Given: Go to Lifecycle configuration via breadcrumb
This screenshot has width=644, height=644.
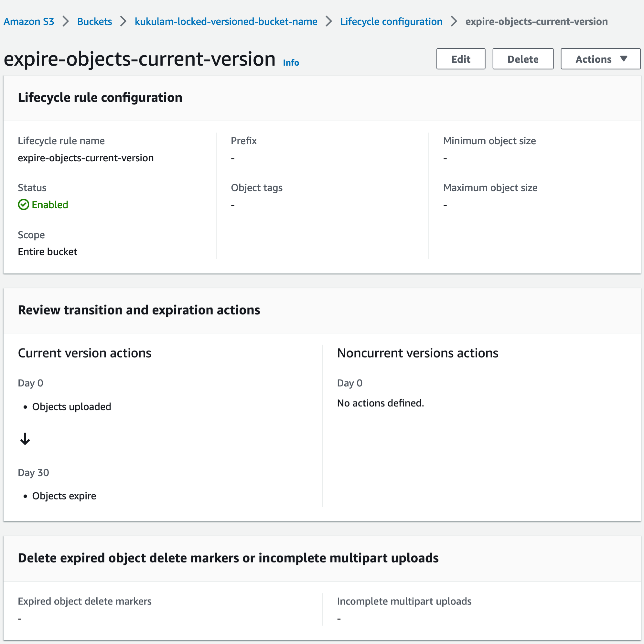Looking at the screenshot, I should coord(391,21).
